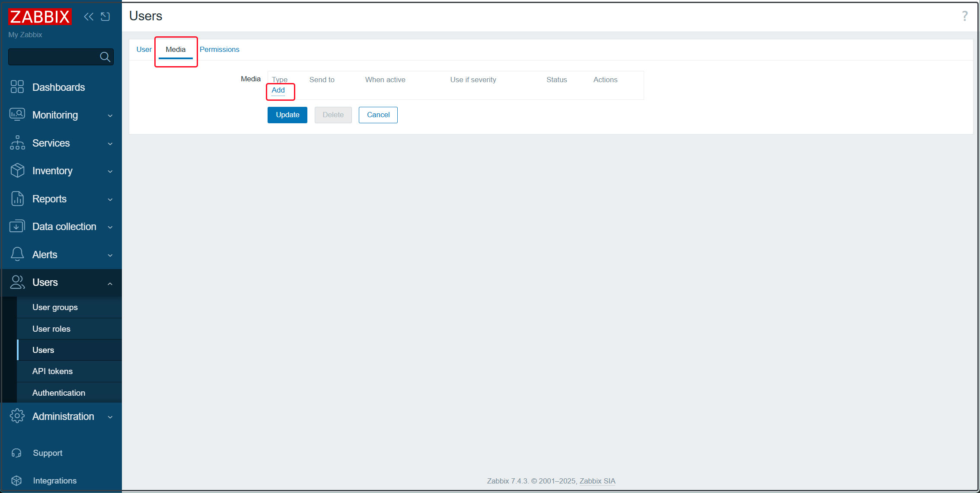The height and width of the screenshot is (493, 980).
Task: Open Dashboards from the sidebar
Action: [x=58, y=87]
